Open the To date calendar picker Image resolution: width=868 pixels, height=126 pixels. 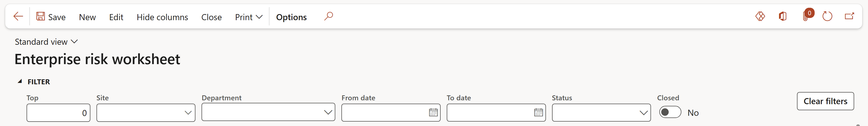click(x=538, y=112)
